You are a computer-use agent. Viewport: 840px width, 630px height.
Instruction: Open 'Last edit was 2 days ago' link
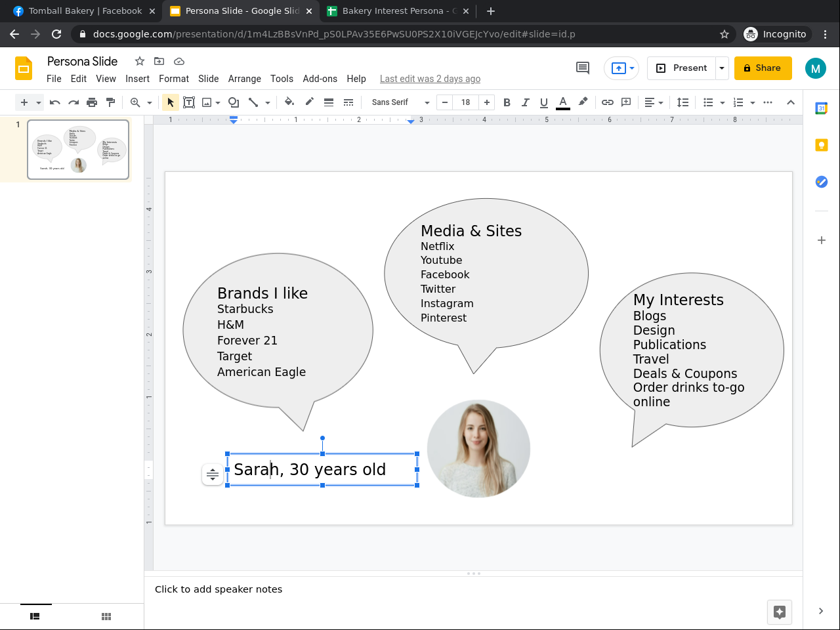tap(430, 79)
